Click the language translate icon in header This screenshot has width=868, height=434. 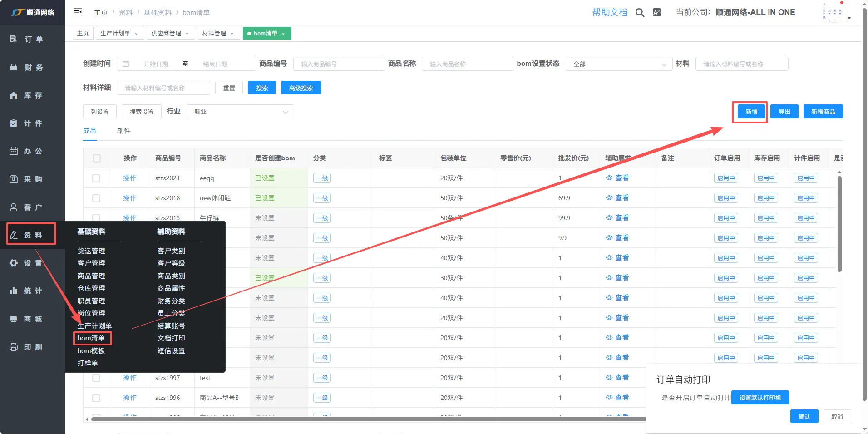tap(656, 13)
